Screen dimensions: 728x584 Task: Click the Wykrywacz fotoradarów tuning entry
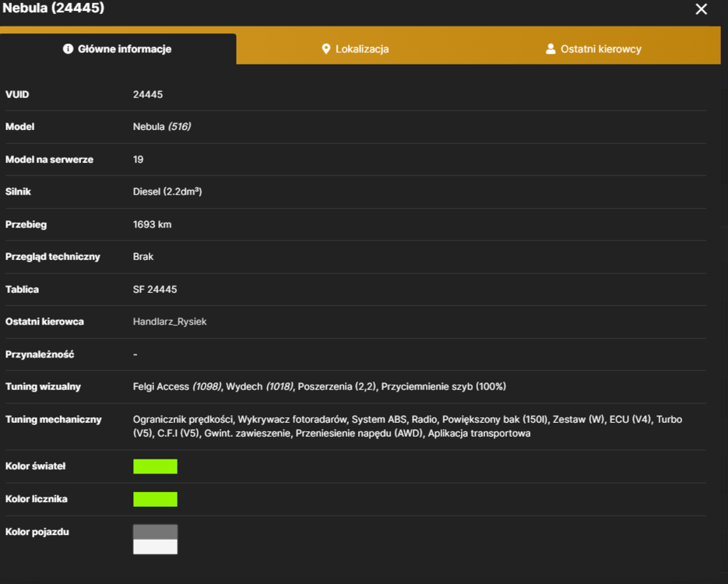[x=292, y=420]
